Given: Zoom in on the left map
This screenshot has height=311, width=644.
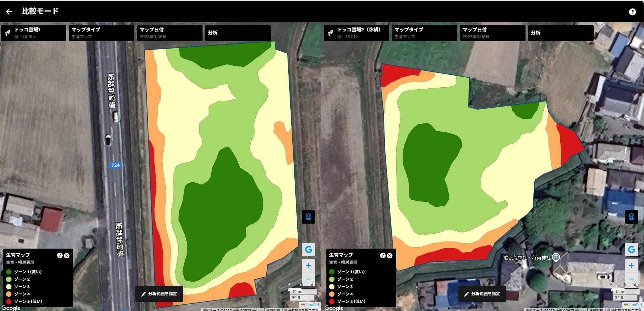Looking at the screenshot, I should click(x=308, y=266).
